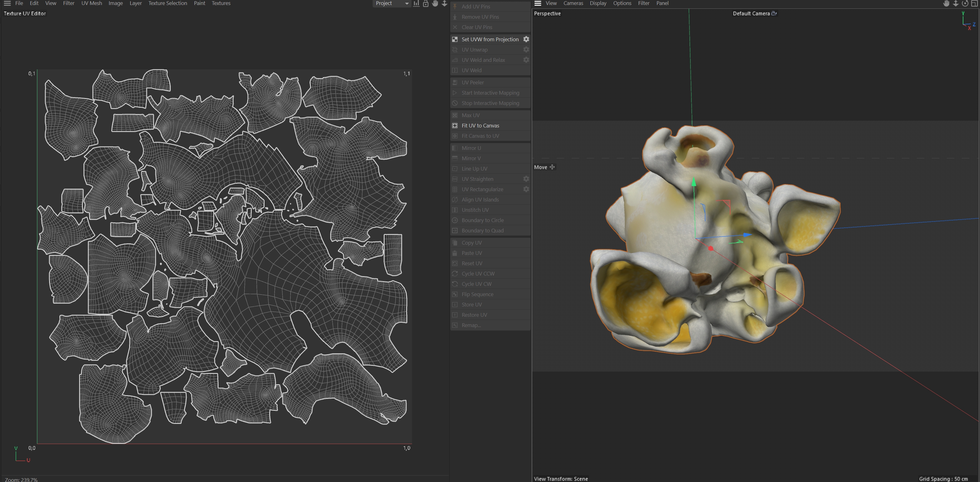Open the UV Mesh menu

(x=91, y=3)
